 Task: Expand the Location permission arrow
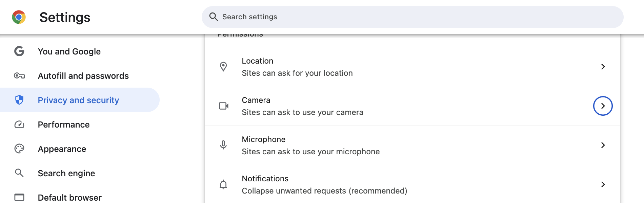(x=603, y=67)
